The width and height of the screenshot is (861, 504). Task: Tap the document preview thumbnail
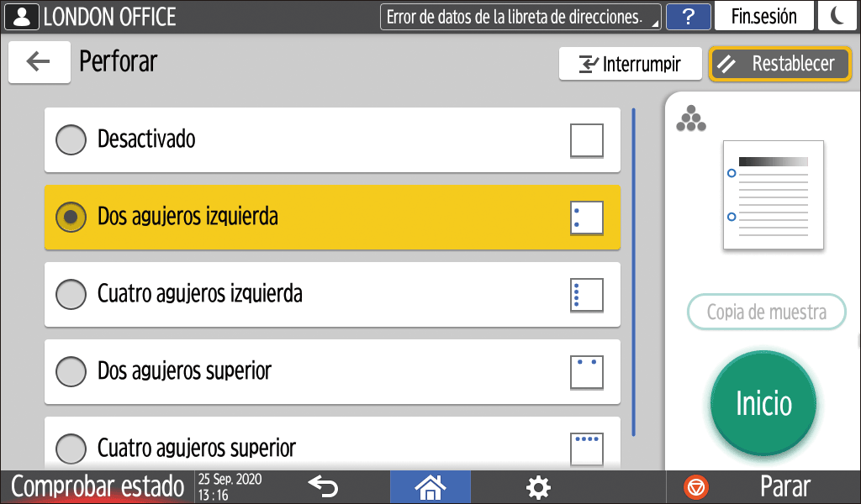(x=773, y=195)
